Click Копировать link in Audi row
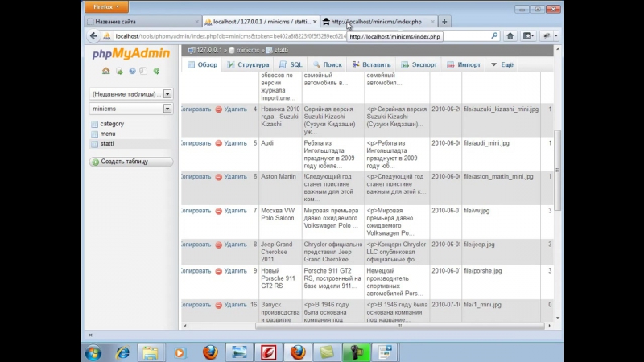 [196, 143]
